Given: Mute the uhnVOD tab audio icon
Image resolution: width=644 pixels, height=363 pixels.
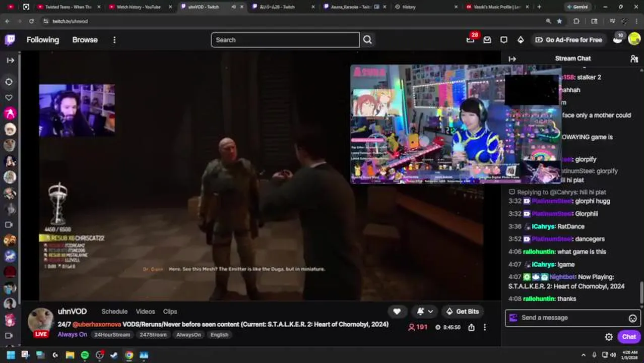Looking at the screenshot, I should (x=233, y=7).
